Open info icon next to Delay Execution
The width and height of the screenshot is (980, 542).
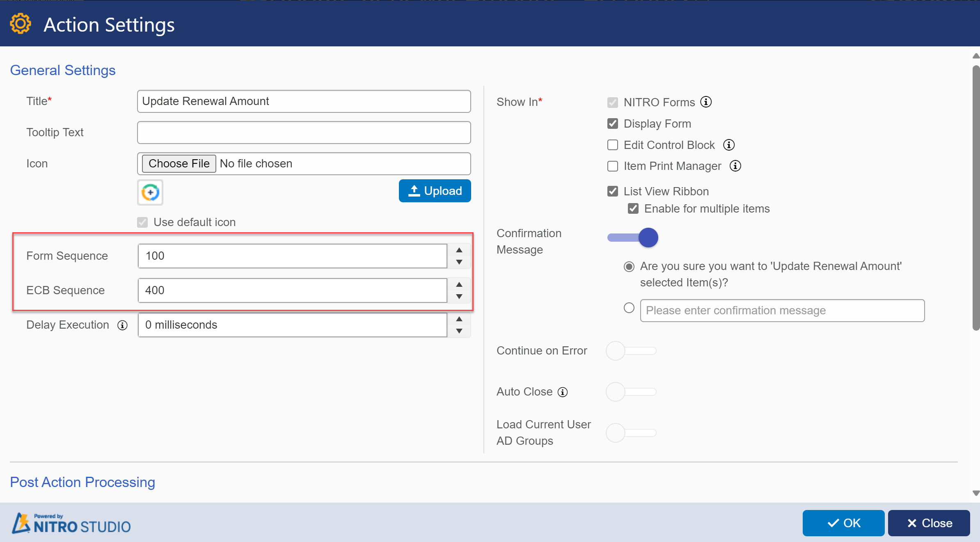click(122, 325)
